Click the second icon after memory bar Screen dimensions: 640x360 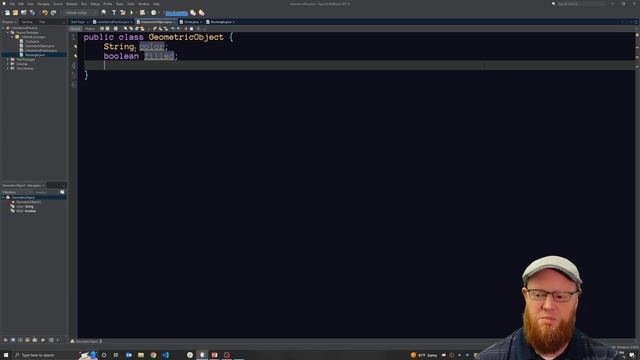(x=202, y=13)
